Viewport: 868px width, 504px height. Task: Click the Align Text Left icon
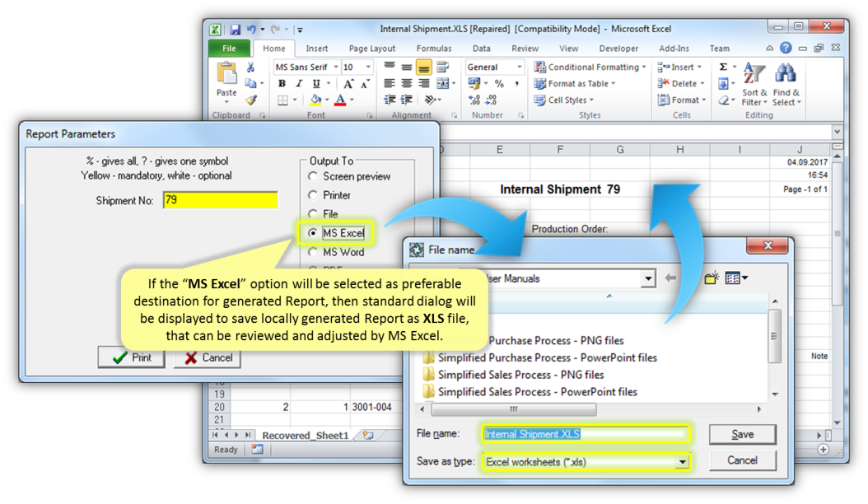pyautogui.click(x=390, y=84)
